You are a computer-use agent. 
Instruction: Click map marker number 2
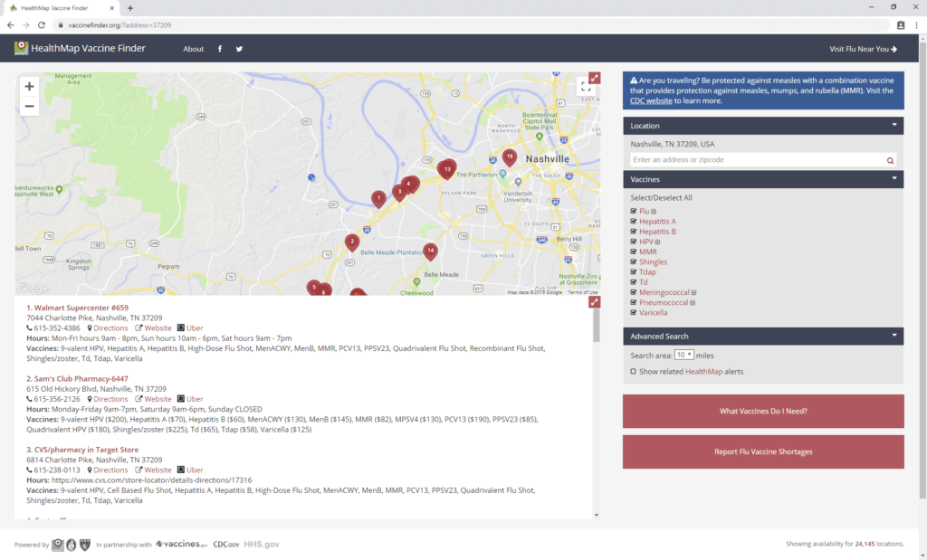click(352, 242)
